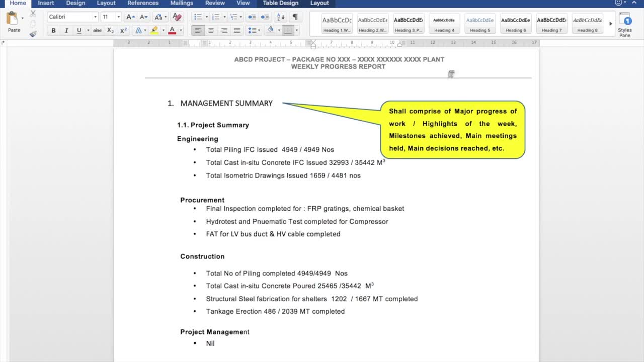The width and height of the screenshot is (644, 362).
Task: Toggle strikethrough formatting
Action: 97,31
